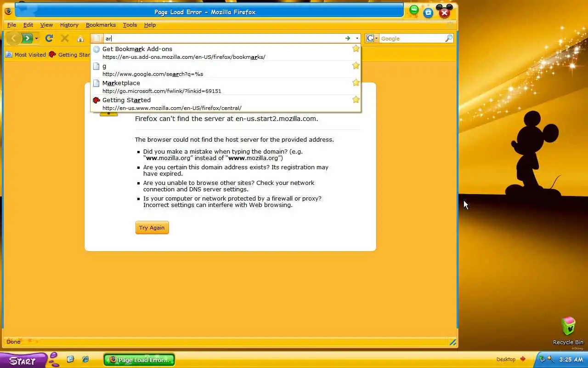The height and width of the screenshot is (368, 588).
Task: Open the Help menu
Action: pos(150,25)
